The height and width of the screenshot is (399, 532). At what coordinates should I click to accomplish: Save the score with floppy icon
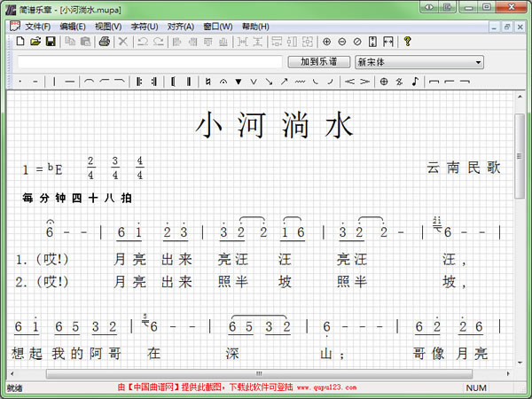[51, 42]
